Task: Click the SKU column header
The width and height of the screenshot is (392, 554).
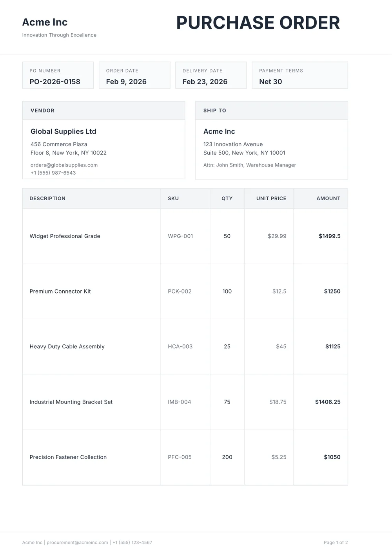Action: click(x=173, y=198)
